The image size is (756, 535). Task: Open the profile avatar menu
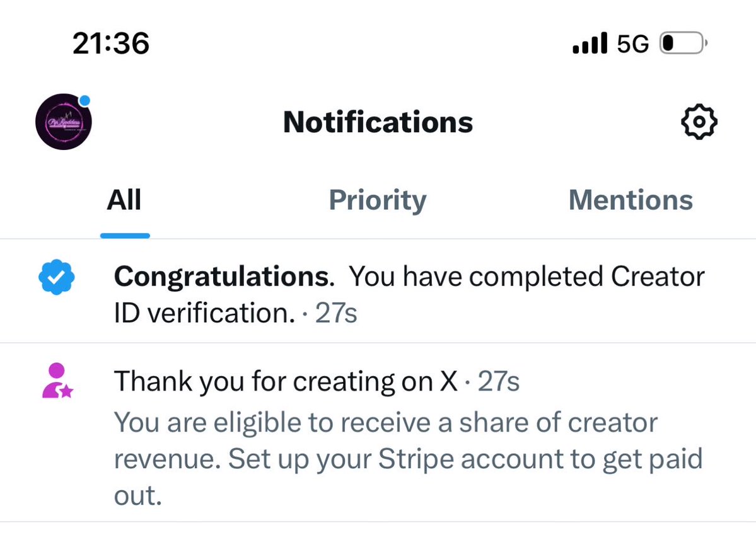pos(64,122)
